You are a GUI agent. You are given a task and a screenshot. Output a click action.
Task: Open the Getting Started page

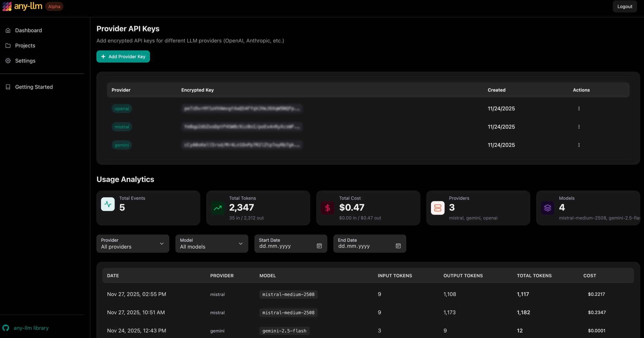[x=34, y=87]
